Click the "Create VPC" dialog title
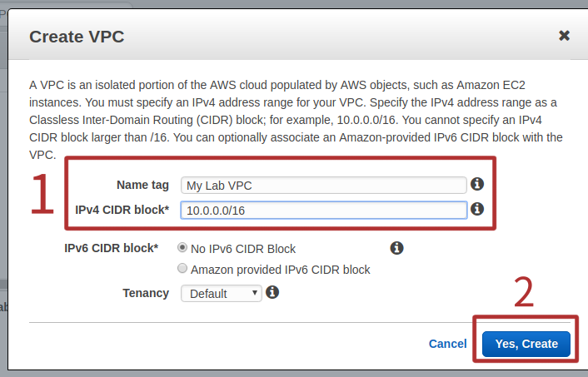588x377 pixels. [77, 37]
